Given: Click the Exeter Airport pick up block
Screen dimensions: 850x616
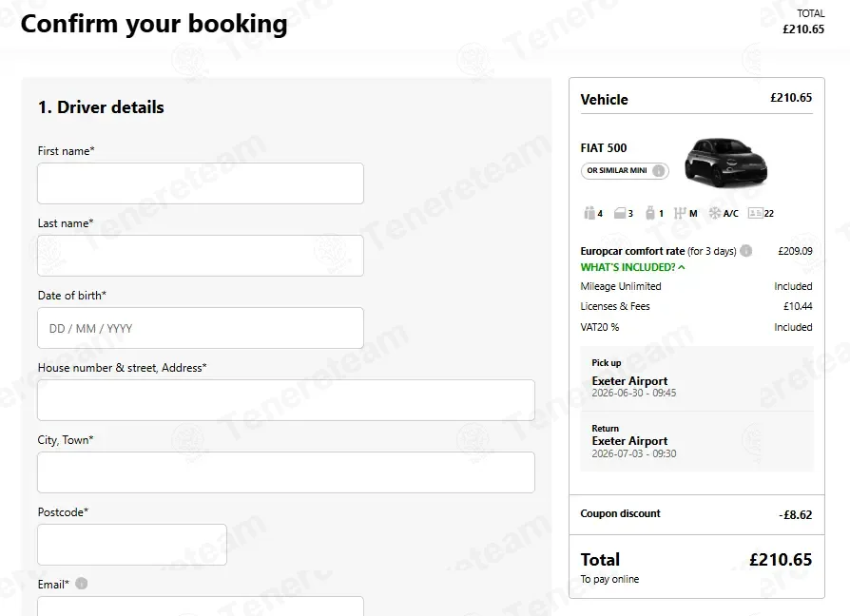Looking at the screenshot, I should (697, 378).
